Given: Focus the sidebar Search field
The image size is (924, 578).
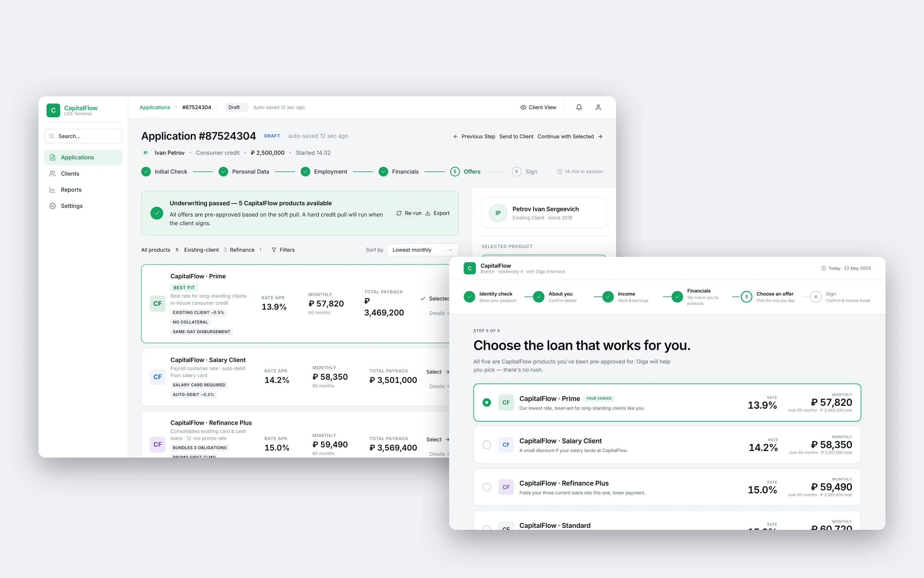Looking at the screenshot, I should (83, 136).
